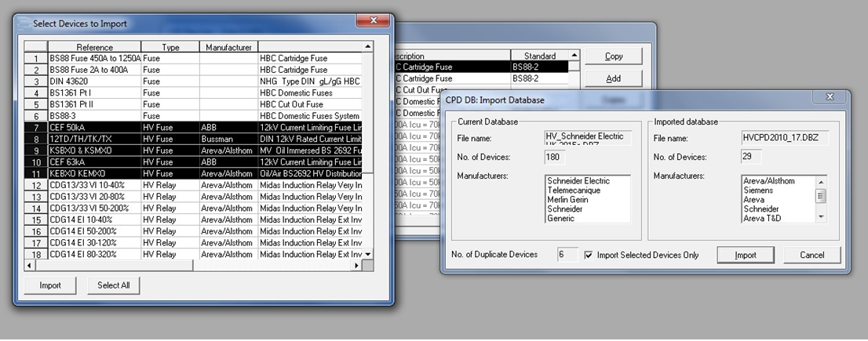Select 12TD/TH/TK/TX reference cell
The width and height of the screenshot is (868, 341).
pyautogui.click(x=95, y=139)
